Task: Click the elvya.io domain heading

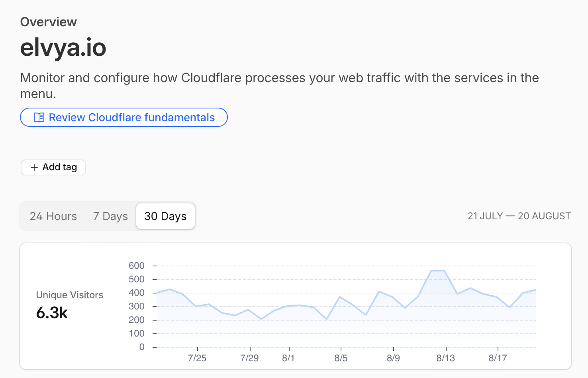Action: coord(63,47)
